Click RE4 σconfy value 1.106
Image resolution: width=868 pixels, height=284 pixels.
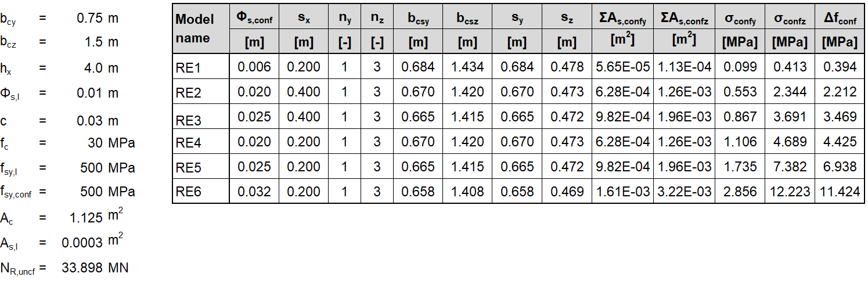point(740,142)
